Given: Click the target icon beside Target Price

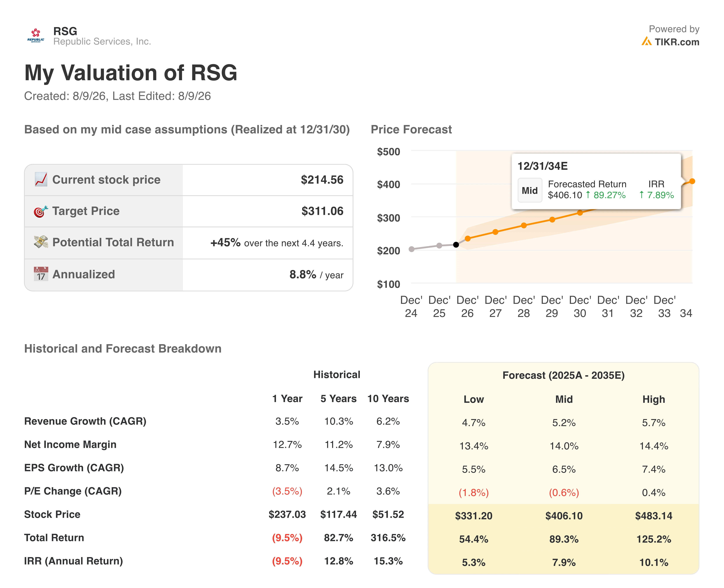Looking at the screenshot, I should tap(41, 211).
